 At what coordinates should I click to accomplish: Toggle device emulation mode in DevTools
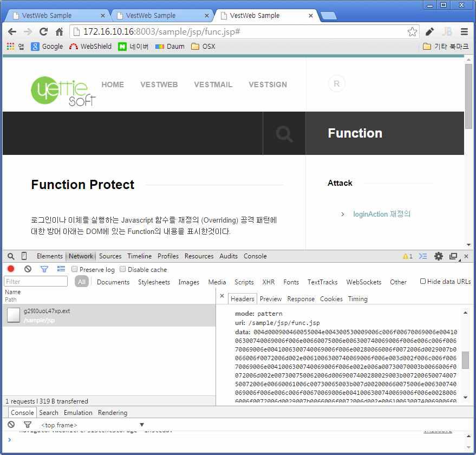point(23,256)
